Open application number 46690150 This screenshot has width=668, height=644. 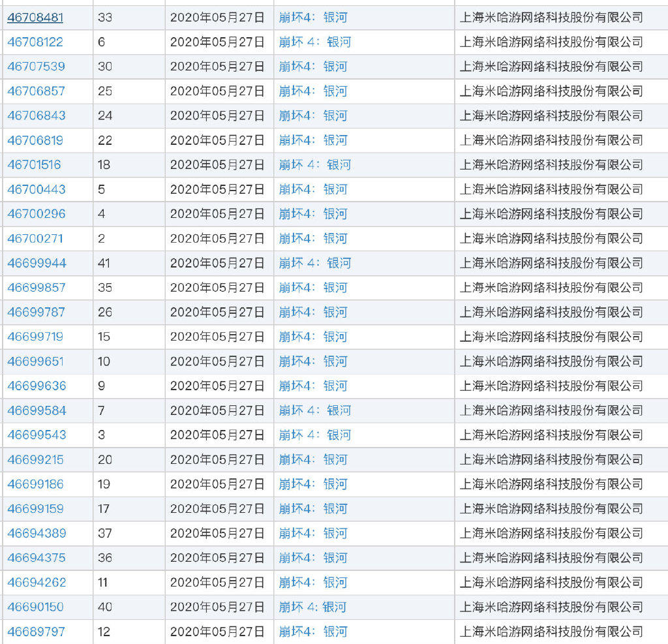(35, 607)
